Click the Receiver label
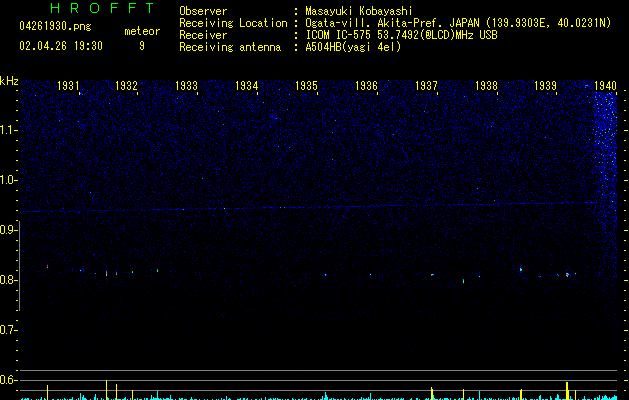 click(203, 35)
